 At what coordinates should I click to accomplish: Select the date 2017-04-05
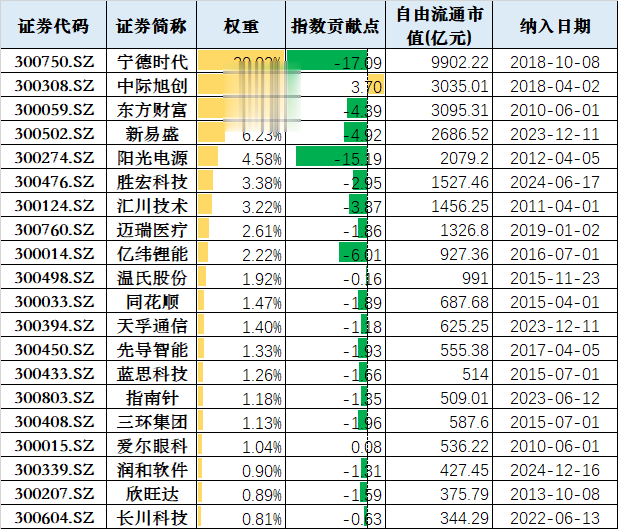(555, 350)
